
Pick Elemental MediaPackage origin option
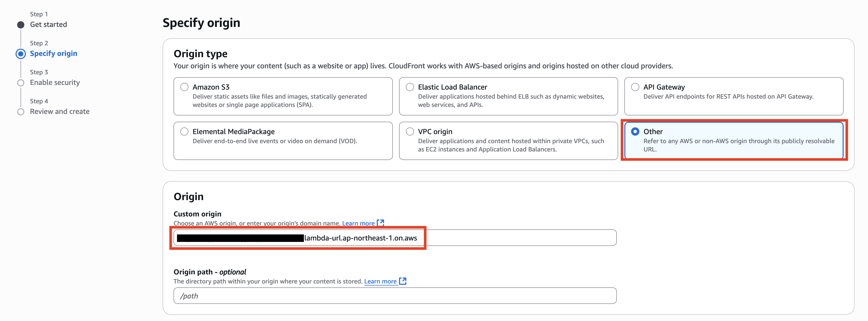pyautogui.click(x=184, y=131)
